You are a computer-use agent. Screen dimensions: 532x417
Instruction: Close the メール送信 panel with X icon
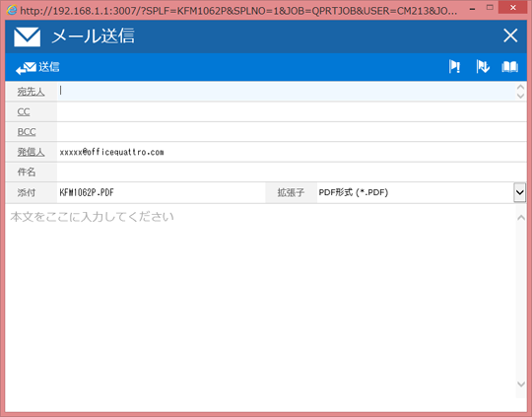(x=510, y=35)
